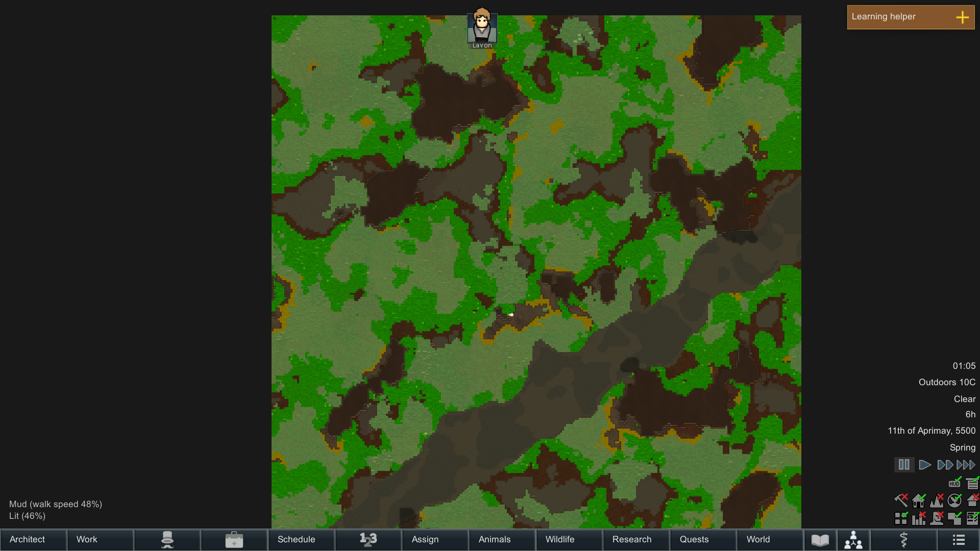Viewport: 980px width, 551px height.
Task: Open the Wildlife tab
Action: click(569, 540)
